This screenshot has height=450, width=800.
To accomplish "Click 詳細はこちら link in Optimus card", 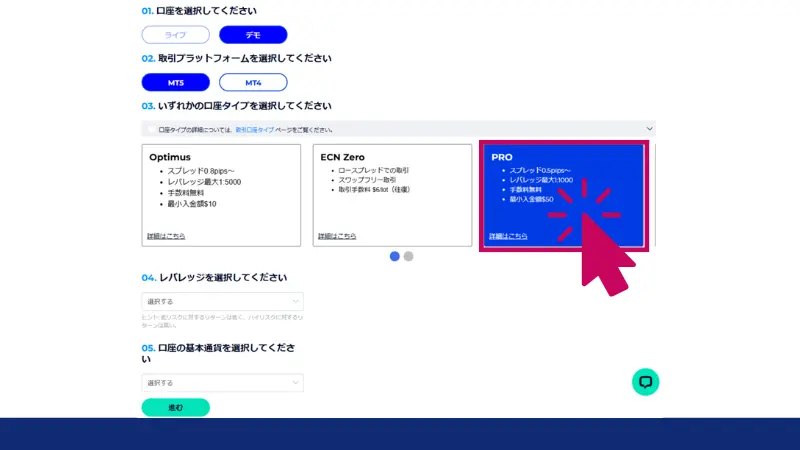I will coord(166,236).
